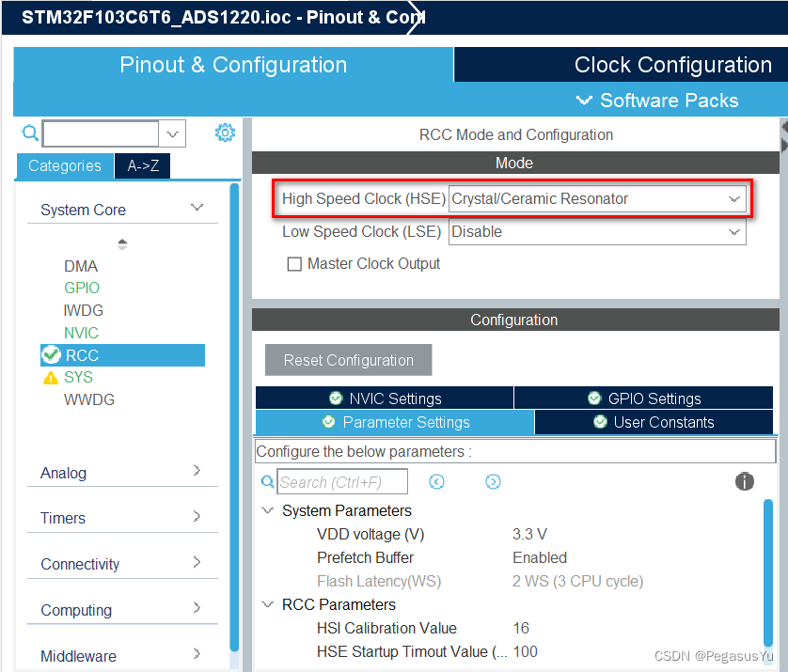Click the category search input field

(x=101, y=133)
